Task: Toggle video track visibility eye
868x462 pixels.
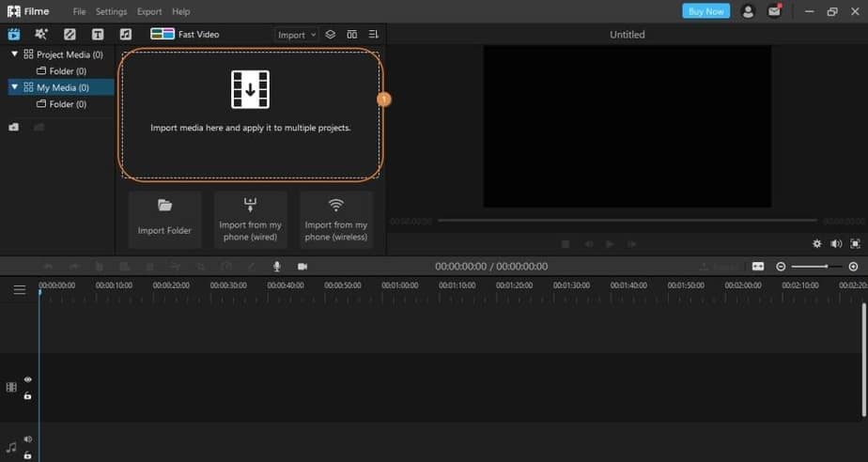Action: (x=27, y=379)
